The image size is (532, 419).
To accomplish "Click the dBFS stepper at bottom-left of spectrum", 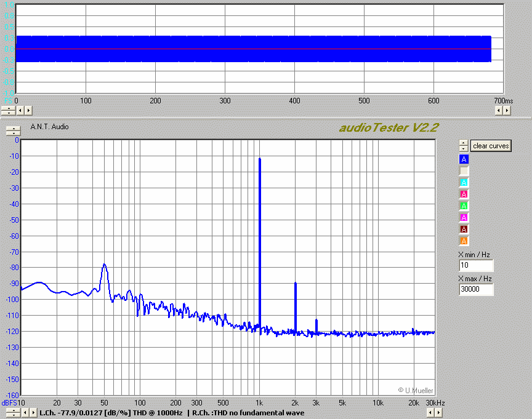I will tap(12, 412).
